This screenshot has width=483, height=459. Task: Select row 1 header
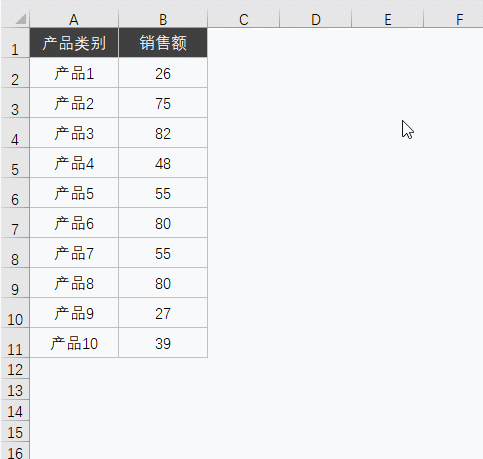click(15, 43)
